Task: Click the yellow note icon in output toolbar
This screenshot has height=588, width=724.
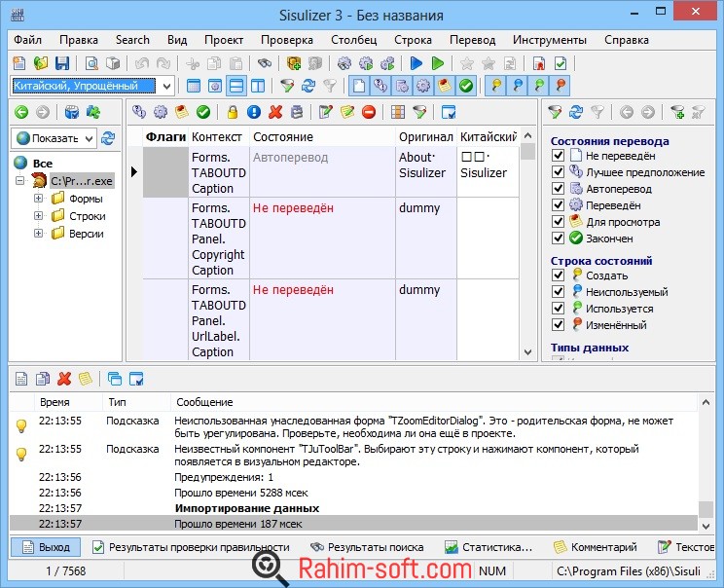Action: pos(86,379)
